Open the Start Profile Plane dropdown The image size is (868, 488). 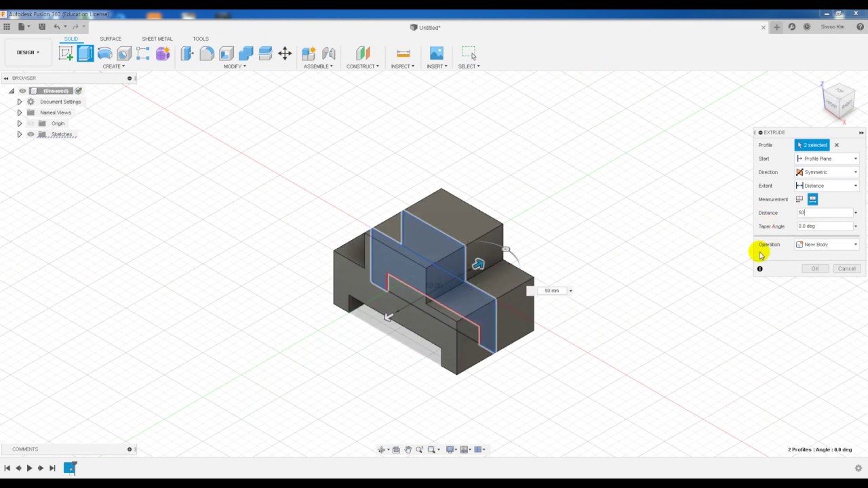coord(827,159)
